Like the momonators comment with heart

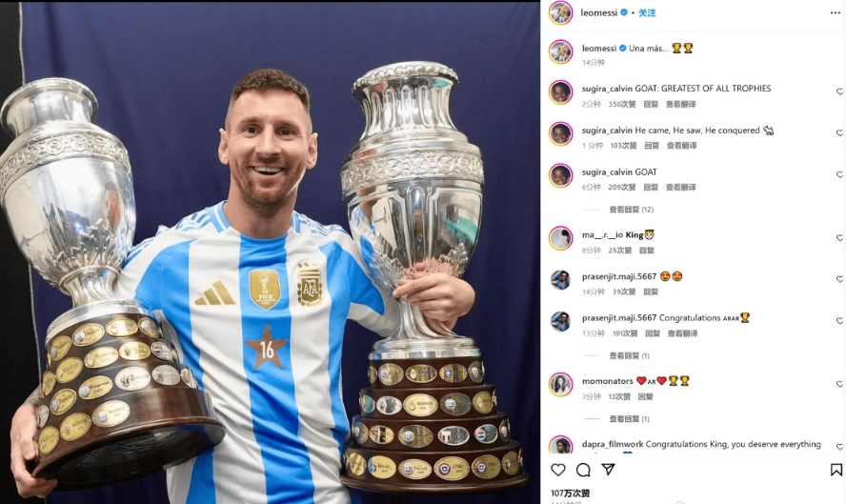(x=839, y=384)
